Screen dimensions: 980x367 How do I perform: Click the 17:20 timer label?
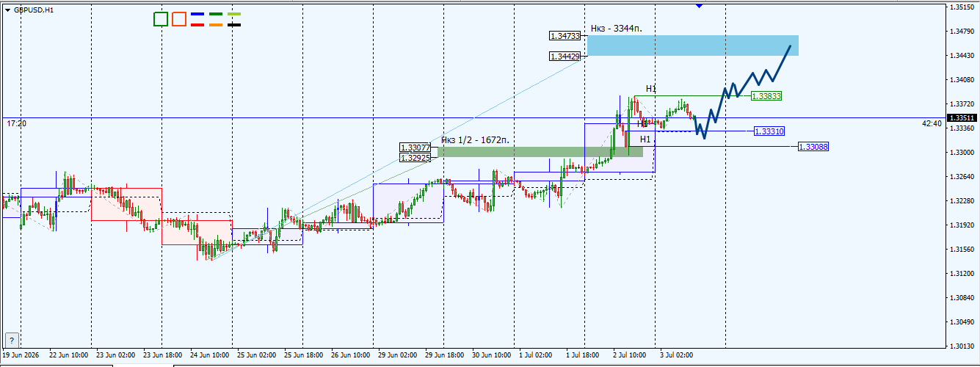tap(16, 124)
